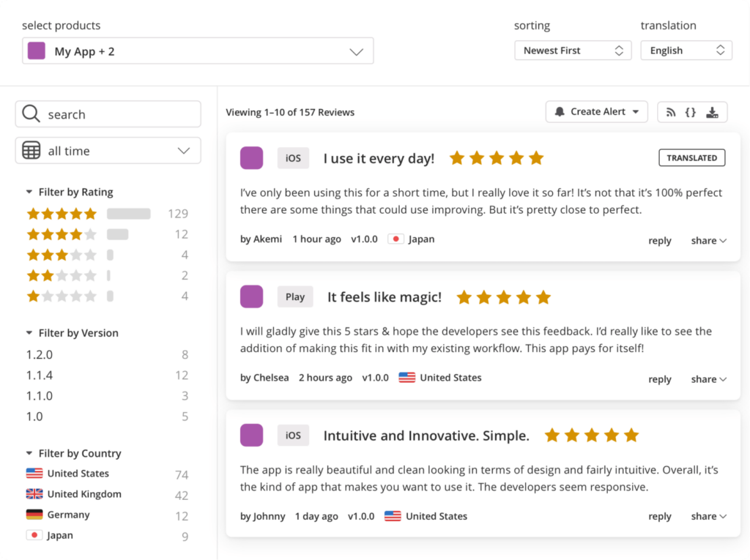Toggle the five-star rating filter

pyautogui.click(x=62, y=213)
